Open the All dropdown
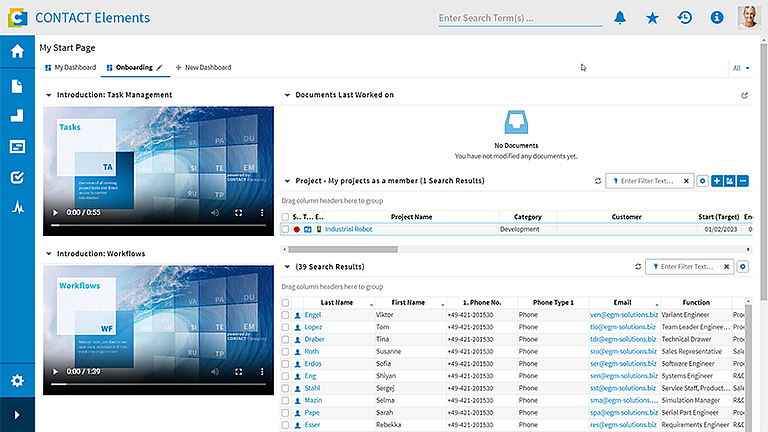Image resolution: width=768 pixels, height=432 pixels. tap(741, 68)
